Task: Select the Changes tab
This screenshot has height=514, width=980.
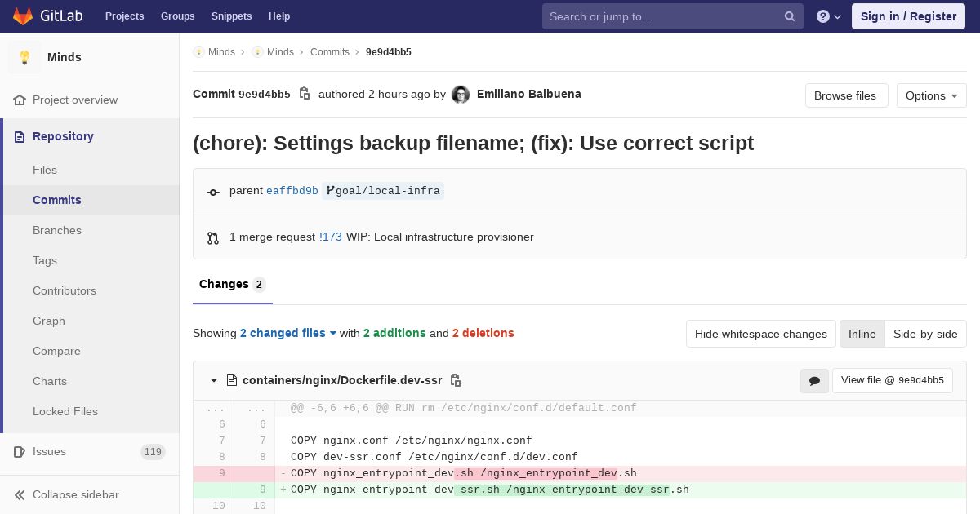Action: tap(232, 285)
